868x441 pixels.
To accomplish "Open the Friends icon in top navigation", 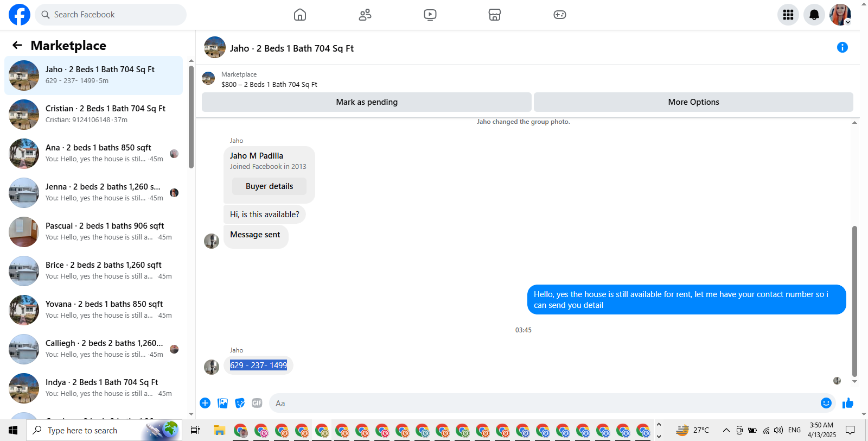I will (x=365, y=15).
